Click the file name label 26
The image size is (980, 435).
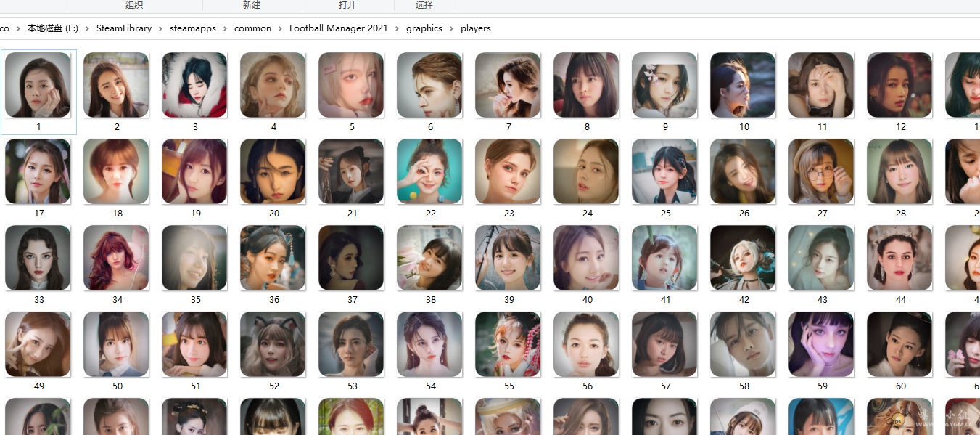coord(744,213)
